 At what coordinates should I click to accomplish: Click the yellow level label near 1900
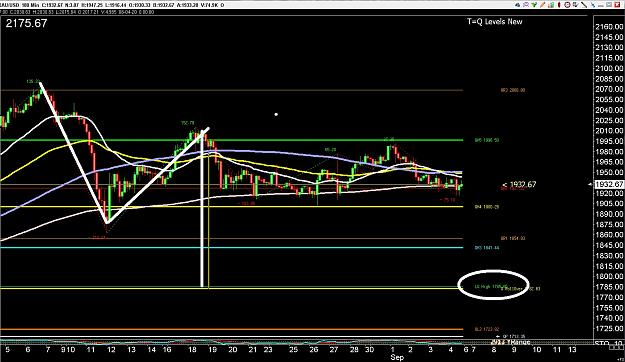click(487, 207)
